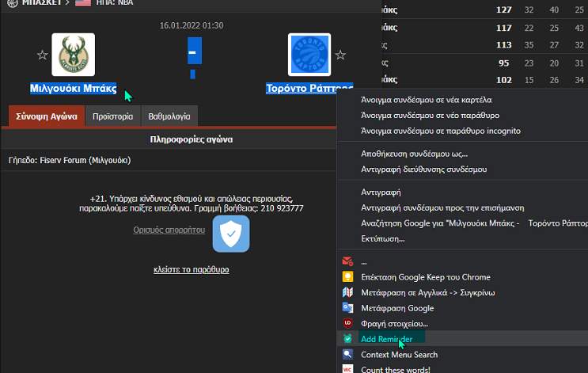Click the score 117 in the results table
The image size is (588, 373).
click(x=503, y=28)
